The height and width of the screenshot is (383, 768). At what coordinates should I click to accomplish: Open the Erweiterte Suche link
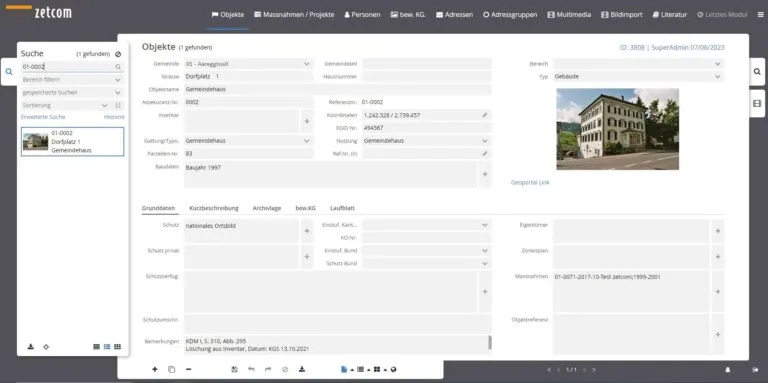click(43, 117)
